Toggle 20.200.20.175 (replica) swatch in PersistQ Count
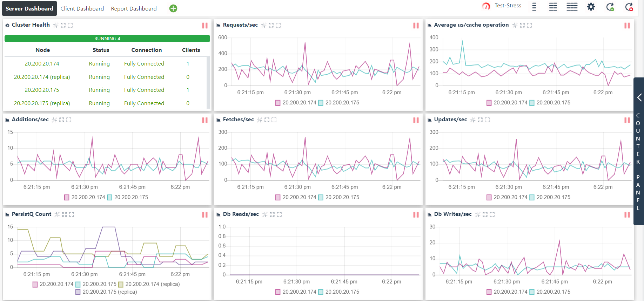Screen dimensions: 644x301 pos(78,292)
